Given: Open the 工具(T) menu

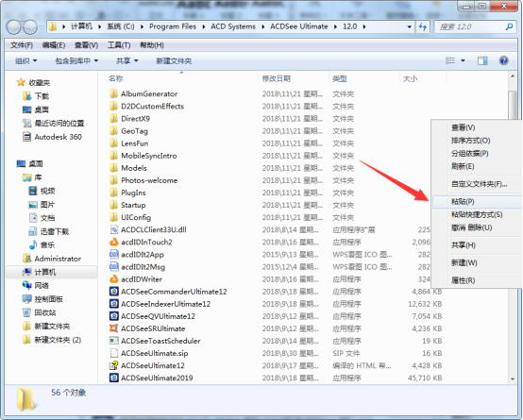Looking at the screenshot, I should tap(119, 45).
